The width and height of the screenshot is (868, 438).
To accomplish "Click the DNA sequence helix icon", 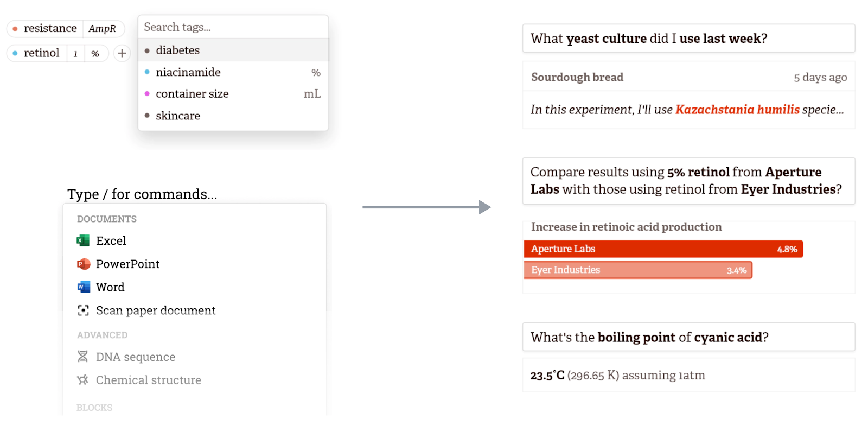I will tap(82, 357).
